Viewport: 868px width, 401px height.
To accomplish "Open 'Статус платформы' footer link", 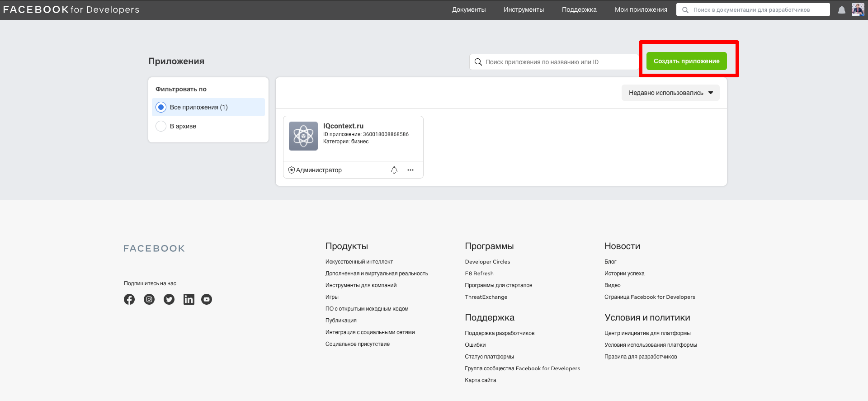I will pyautogui.click(x=489, y=357).
